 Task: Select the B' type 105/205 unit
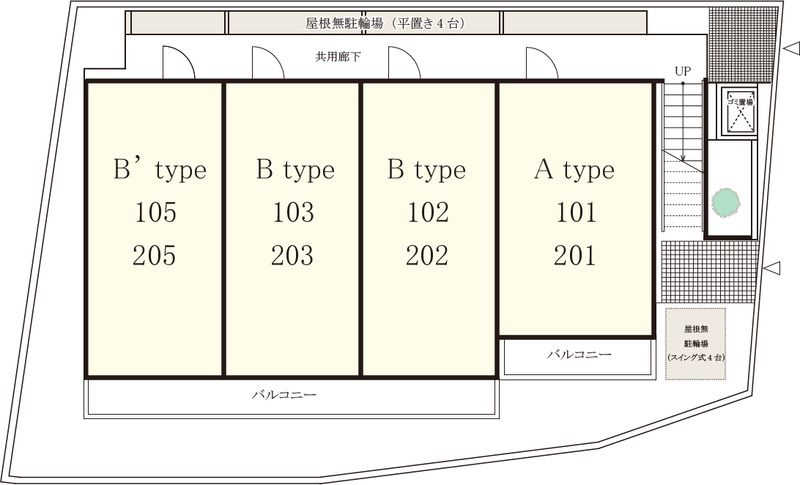[x=155, y=229]
